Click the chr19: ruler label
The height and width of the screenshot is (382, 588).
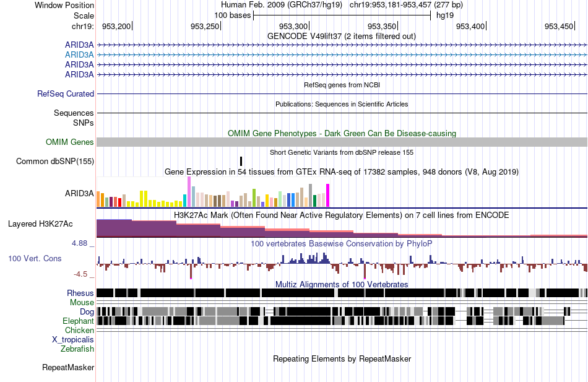pos(82,26)
